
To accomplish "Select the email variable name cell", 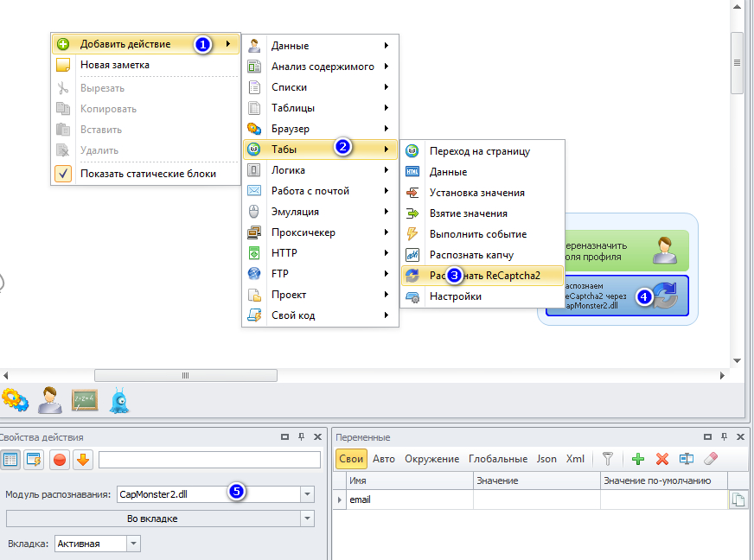I will coord(410,500).
